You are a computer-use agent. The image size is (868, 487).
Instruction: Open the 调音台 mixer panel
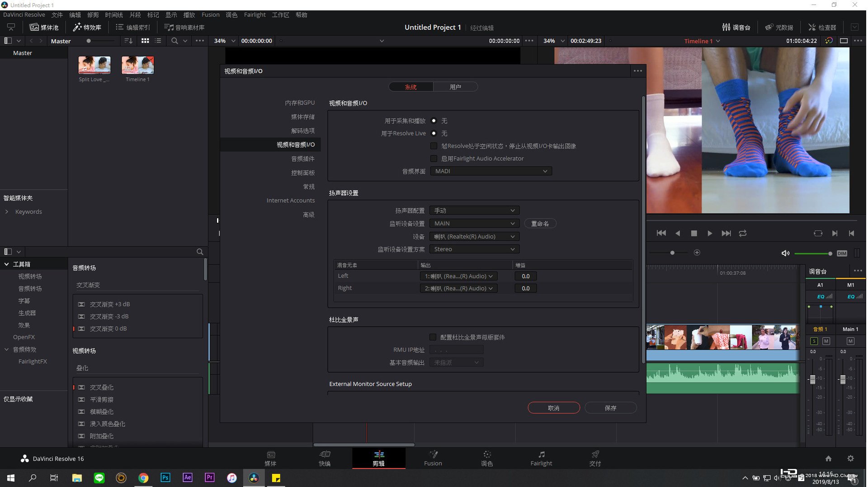[736, 27]
